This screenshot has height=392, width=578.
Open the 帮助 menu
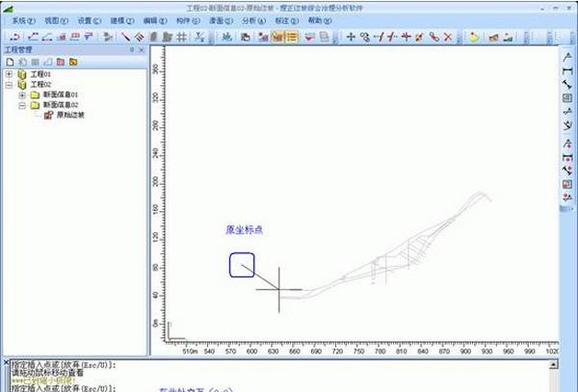pos(320,20)
